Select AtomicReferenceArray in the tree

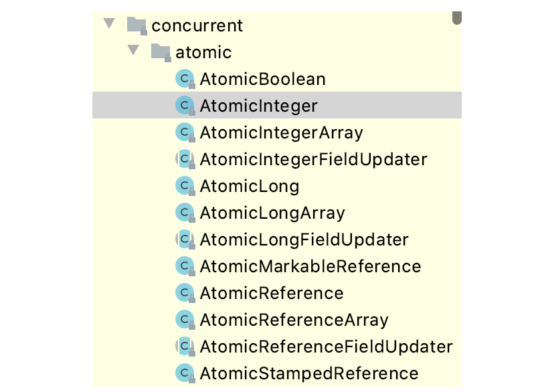294,320
